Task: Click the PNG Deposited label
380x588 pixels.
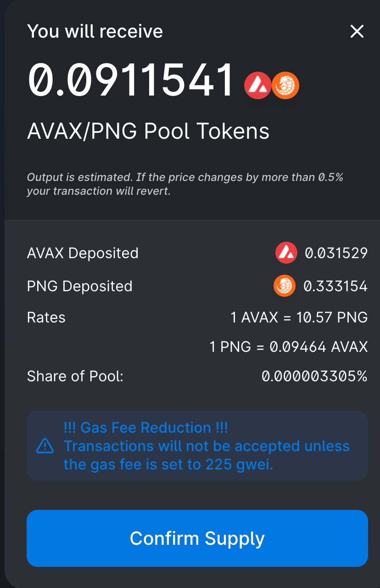Action: [80, 286]
